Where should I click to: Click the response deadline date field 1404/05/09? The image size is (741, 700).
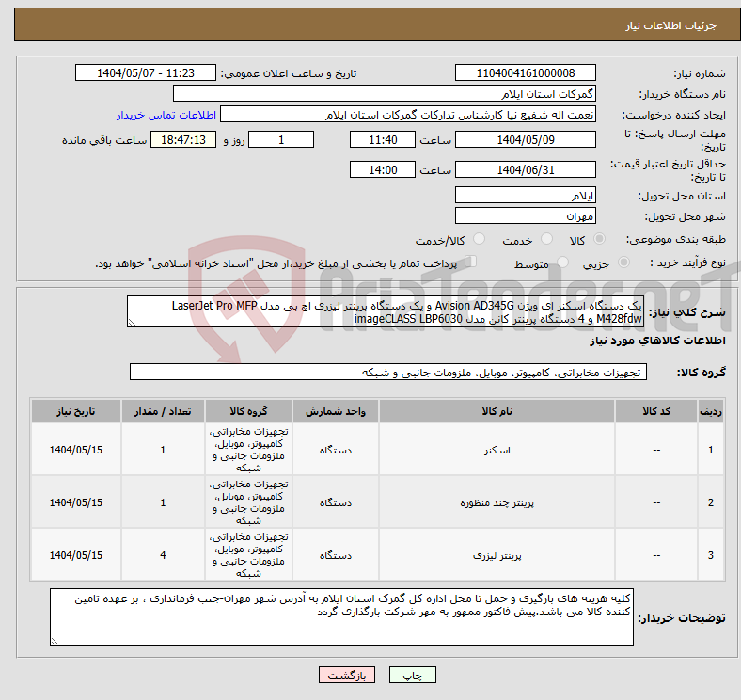click(x=525, y=139)
